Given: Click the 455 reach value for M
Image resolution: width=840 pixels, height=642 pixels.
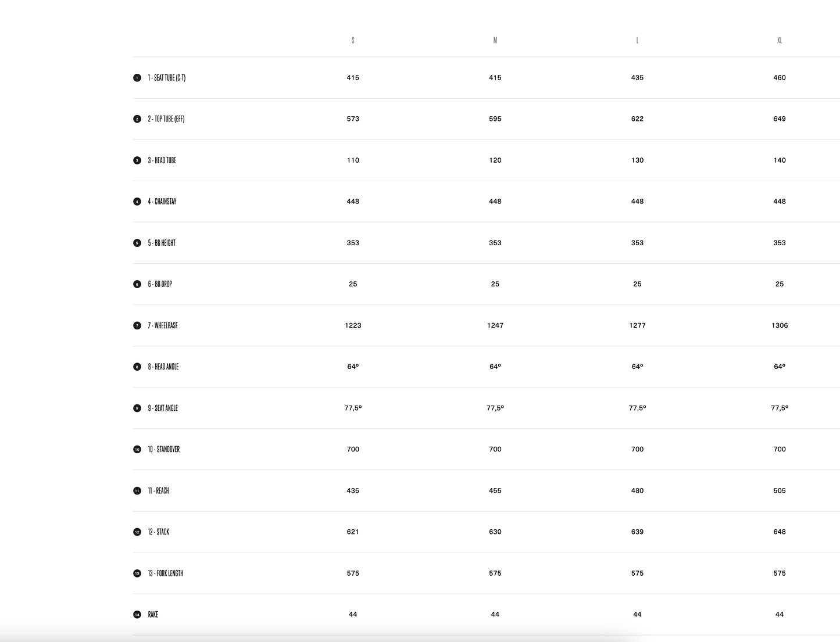Looking at the screenshot, I should point(495,491).
